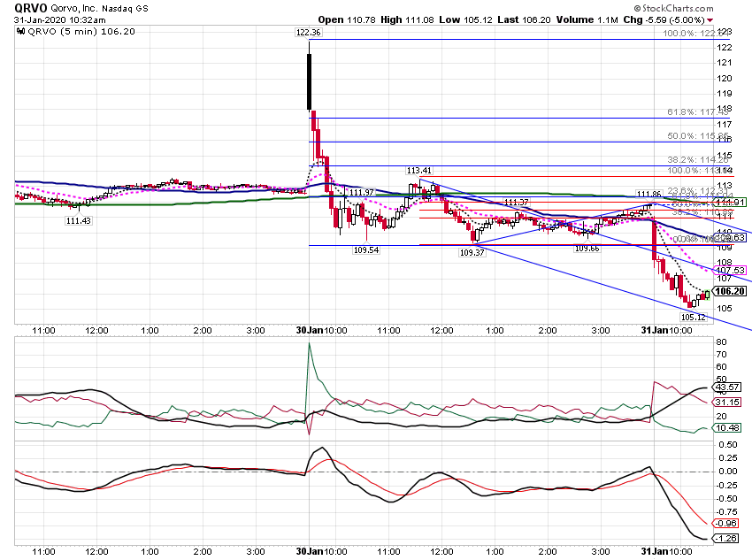Click the 50.0% Fibonacci label near 116

698,136
